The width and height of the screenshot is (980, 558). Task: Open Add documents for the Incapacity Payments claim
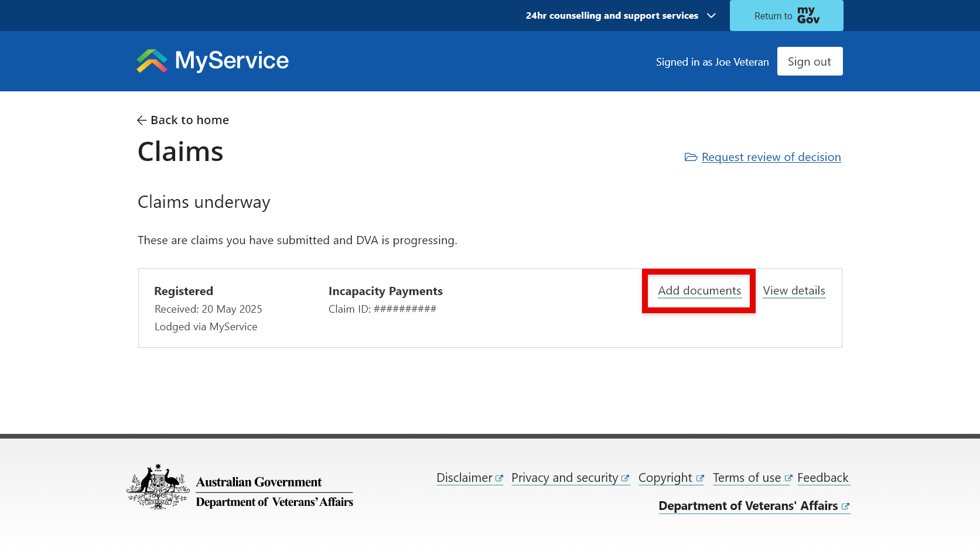click(x=698, y=290)
